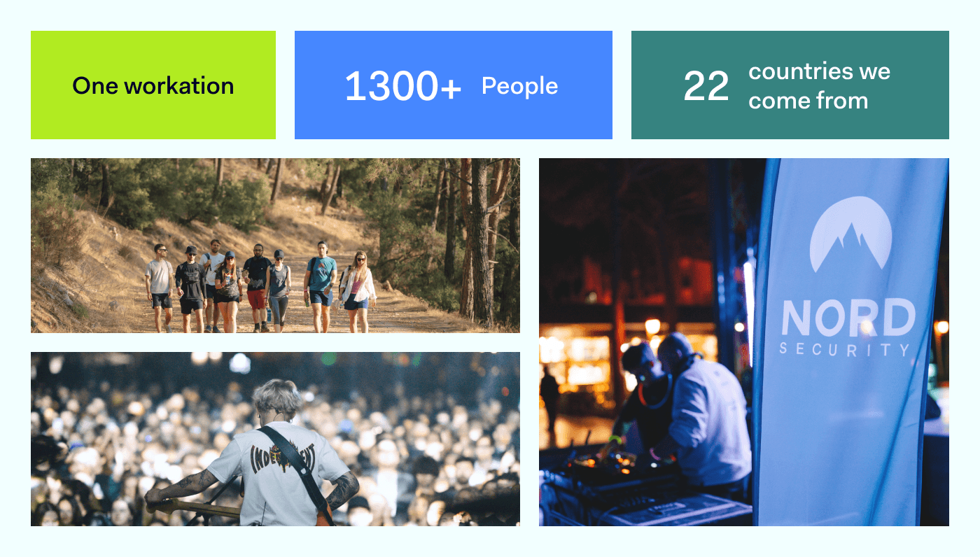Viewport: 980px width, 557px height.
Task: Click the 1300+ number
Action: (403, 87)
